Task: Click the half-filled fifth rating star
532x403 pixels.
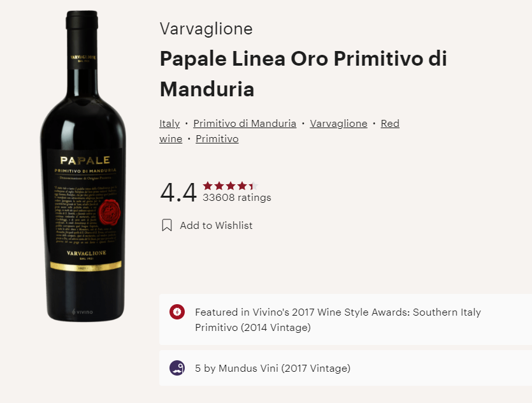Action: point(254,186)
